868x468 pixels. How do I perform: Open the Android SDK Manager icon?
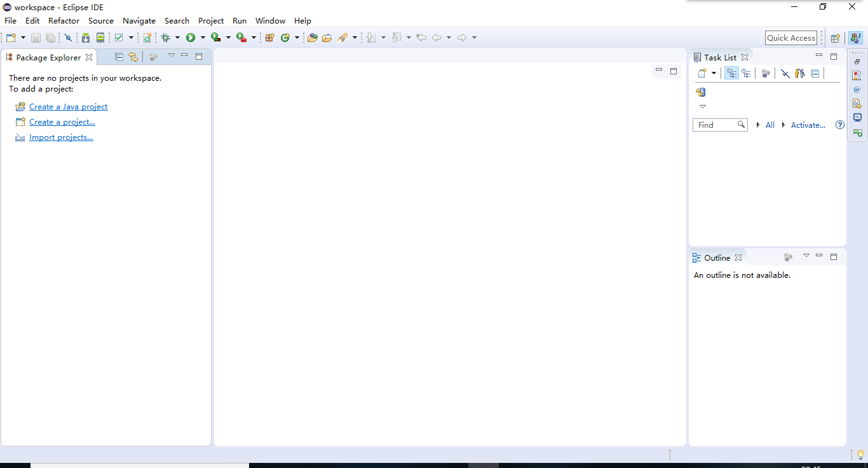coord(86,38)
